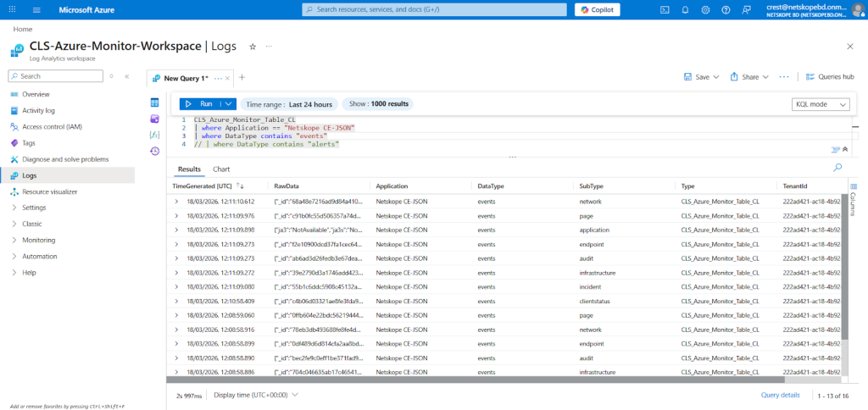Open the functions pane icon
This screenshot has width=868, height=410.
tap(155, 135)
